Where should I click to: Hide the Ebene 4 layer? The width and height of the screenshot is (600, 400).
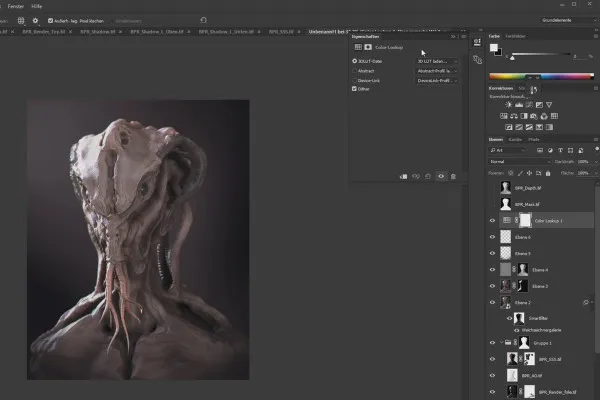pos(492,270)
